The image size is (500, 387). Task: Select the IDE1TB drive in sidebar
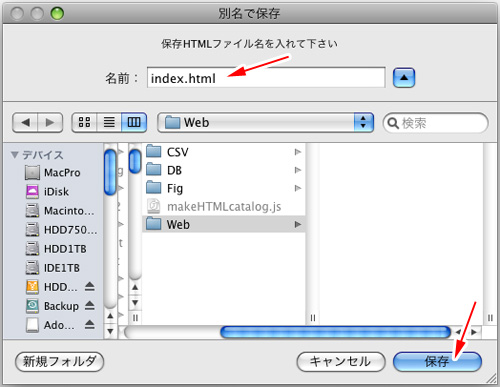coord(53,268)
